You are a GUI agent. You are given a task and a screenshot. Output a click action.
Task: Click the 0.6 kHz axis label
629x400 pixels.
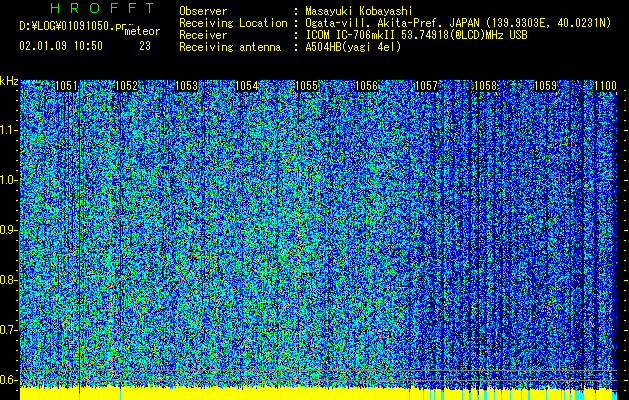coord(8,380)
